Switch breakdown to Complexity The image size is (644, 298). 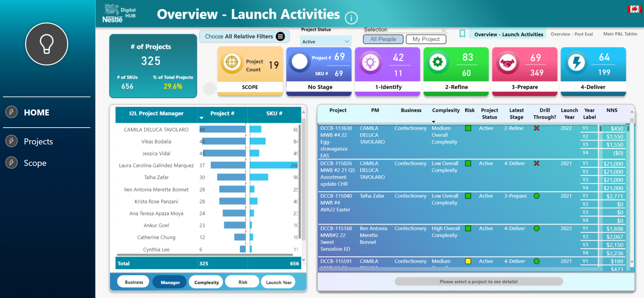click(x=206, y=282)
